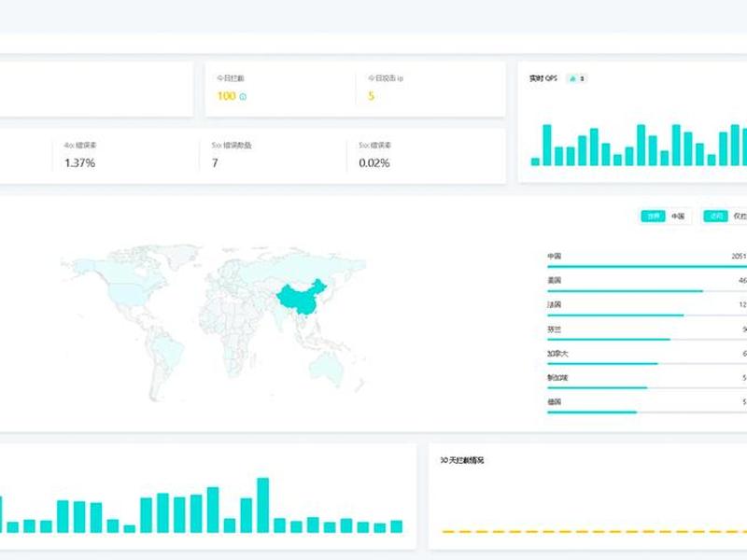Click the 加拿大 row in country ranking
The width and height of the screenshot is (747, 560).
click(x=647, y=357)
